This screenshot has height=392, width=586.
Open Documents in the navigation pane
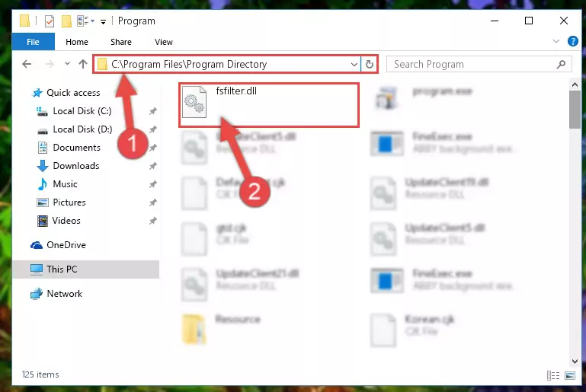[77, 148]
